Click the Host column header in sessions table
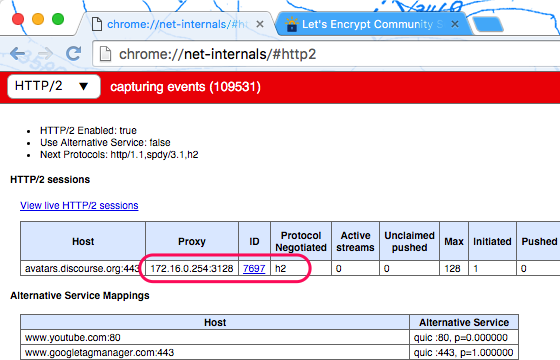560x360 pixels. click(83, 241)
